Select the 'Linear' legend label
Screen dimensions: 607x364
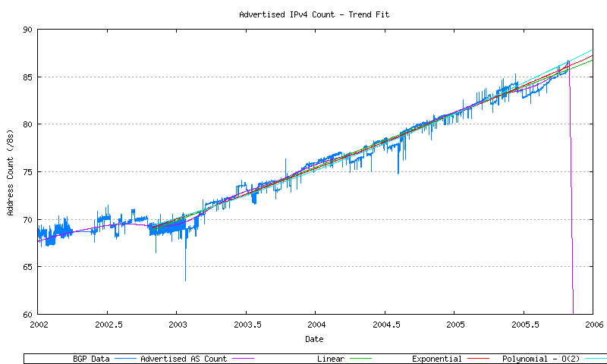(330, 359)
